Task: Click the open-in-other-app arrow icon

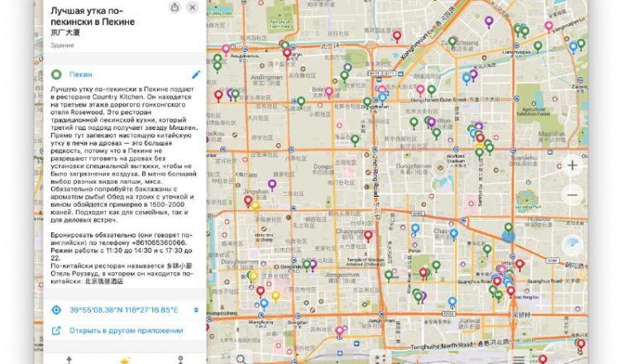Action: (56, 331)
